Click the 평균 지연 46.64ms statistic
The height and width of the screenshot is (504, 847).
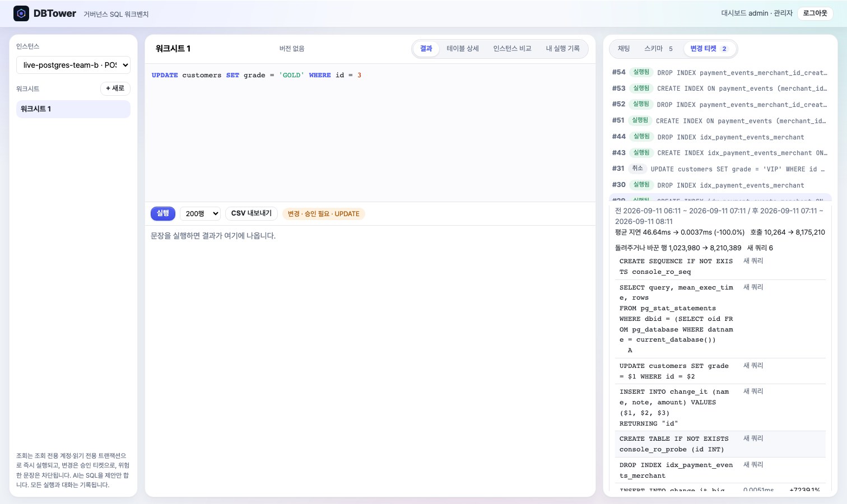coord(680,232)
